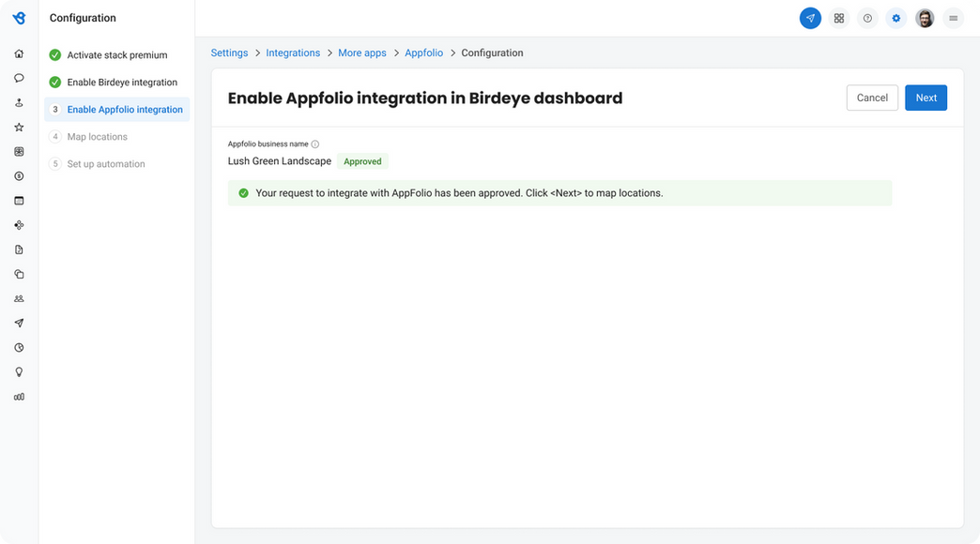Viewport: 980px width, 544px height.
Task: Click the Approved status badge
Action: (x=362, y=161)
